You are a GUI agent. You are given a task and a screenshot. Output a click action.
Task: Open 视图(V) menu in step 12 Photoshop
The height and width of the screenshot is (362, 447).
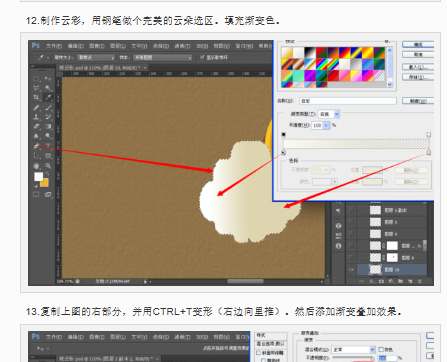222,46
